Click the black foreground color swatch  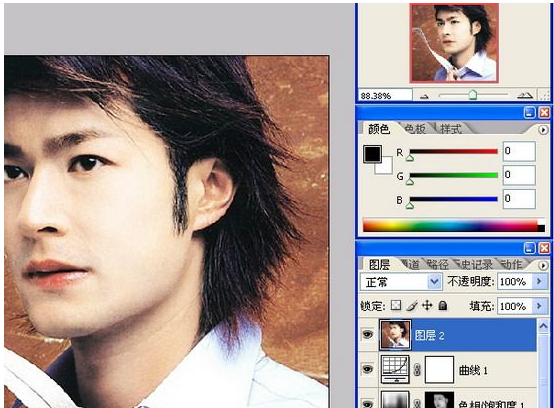point(372,154)
